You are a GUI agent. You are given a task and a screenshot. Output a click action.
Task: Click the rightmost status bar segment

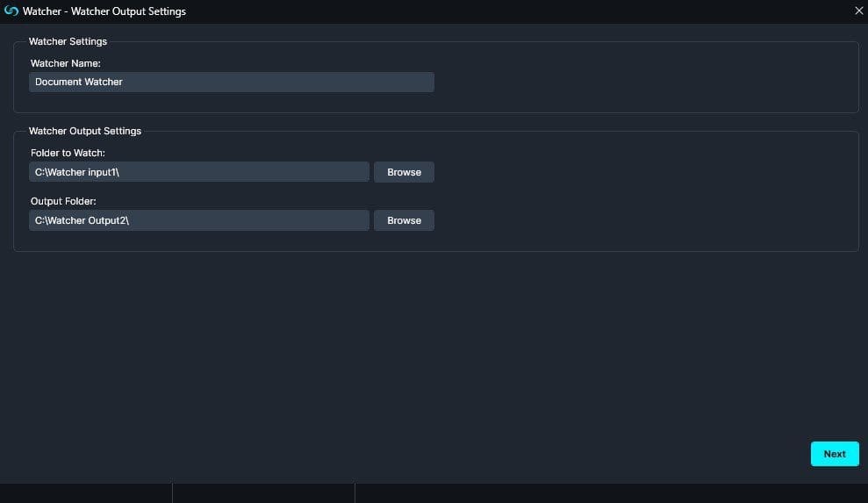click(611, 493)
